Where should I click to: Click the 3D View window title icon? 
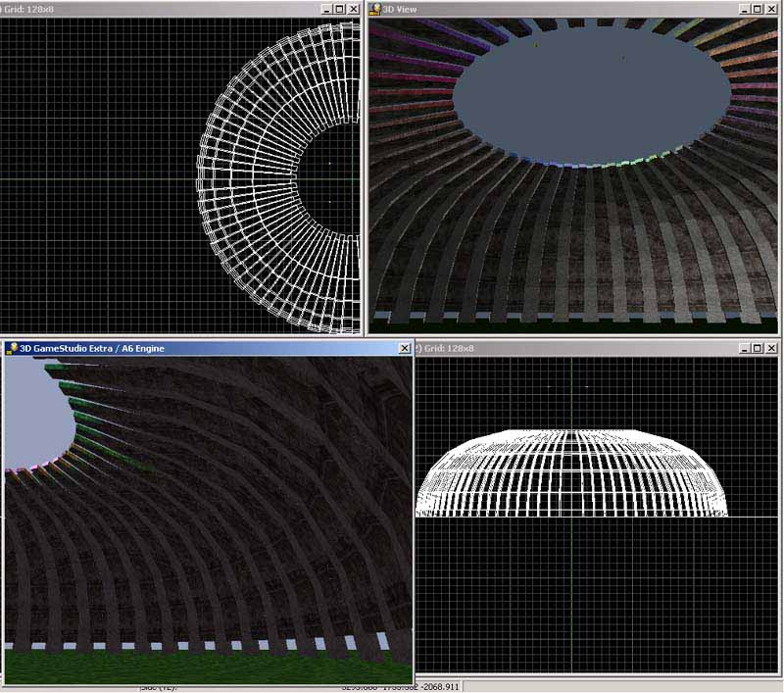pyautogui.click(x=374, y=9)
